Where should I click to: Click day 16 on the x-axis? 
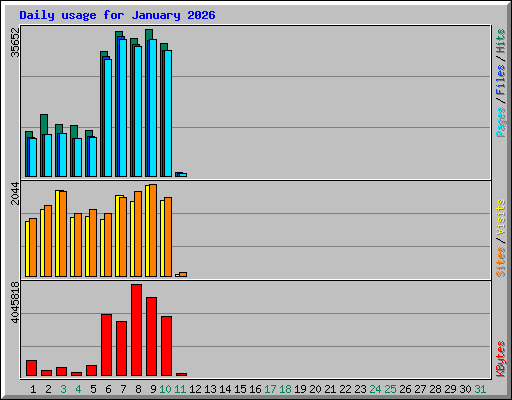pyautogui.click(x=255, y=389)
